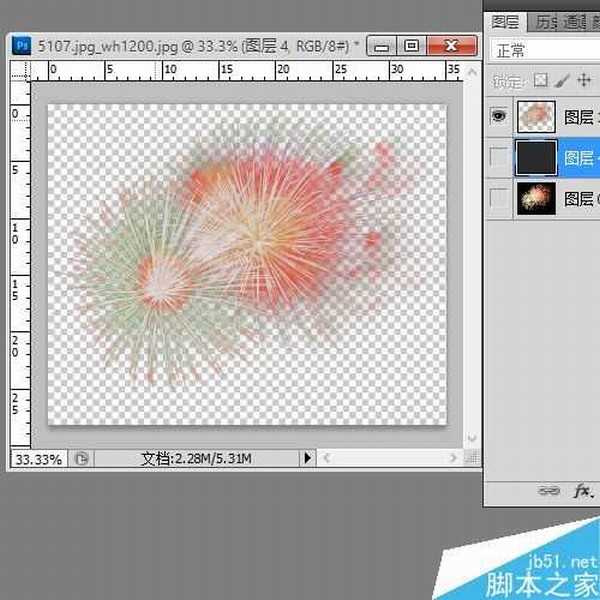Click the status bar preview icon beside zoom

click(x=82, y=458)
